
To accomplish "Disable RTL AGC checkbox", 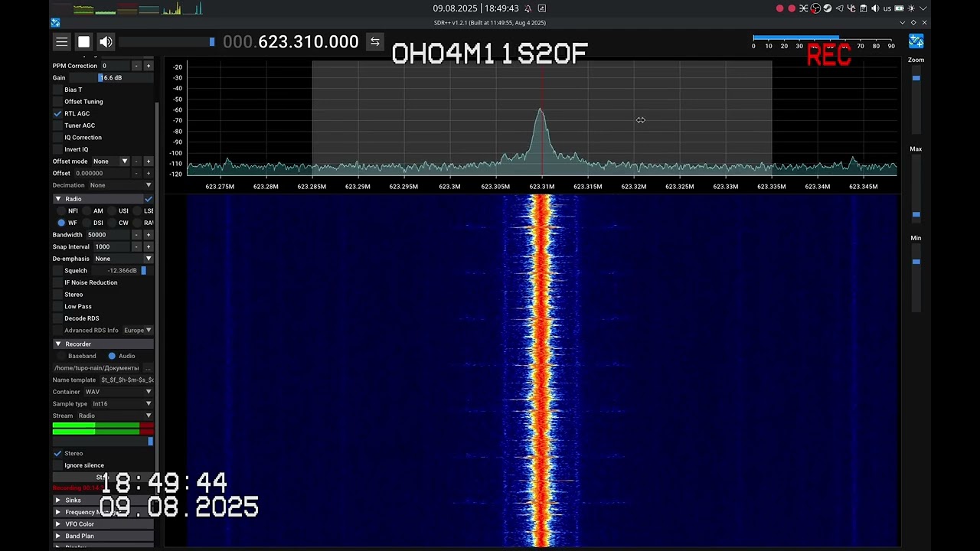I will coord(57,113).
